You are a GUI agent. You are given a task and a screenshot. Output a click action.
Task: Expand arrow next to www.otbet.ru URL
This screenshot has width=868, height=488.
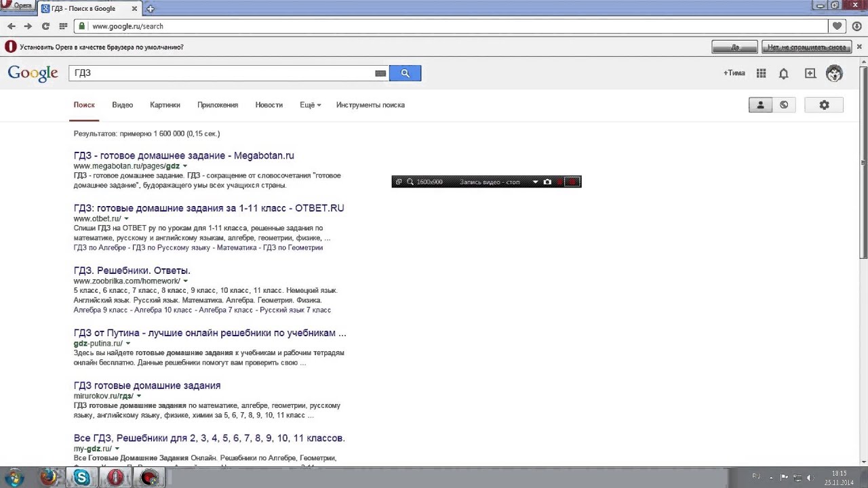tap(126, 219)
